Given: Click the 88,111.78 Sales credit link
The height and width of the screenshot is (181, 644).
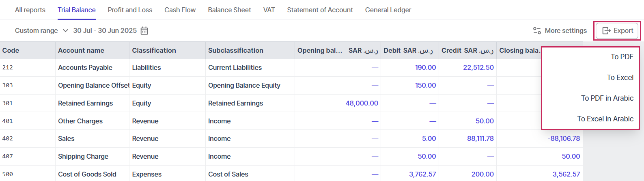Looking at the screenshot, I should [480, 139].
